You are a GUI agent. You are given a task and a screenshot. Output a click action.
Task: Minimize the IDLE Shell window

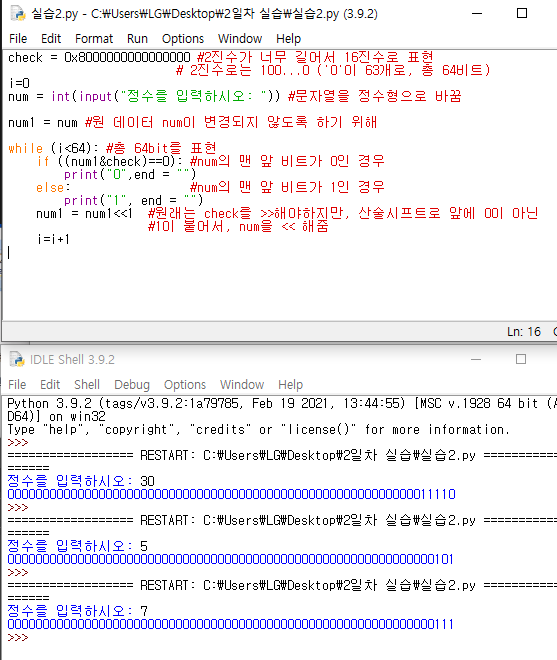[x=476, y=359]
